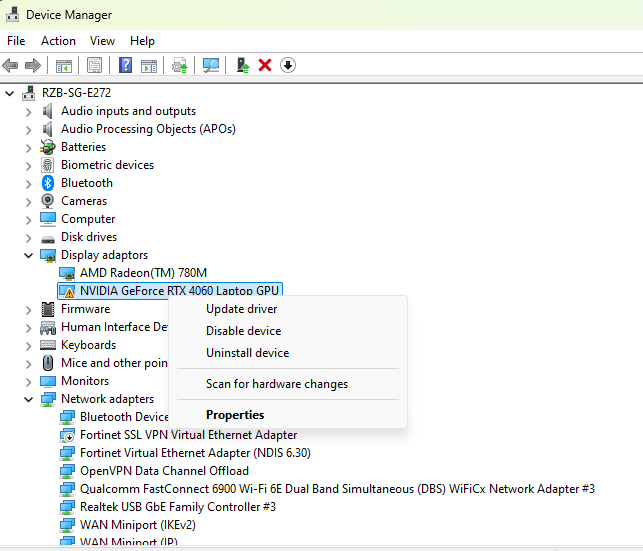Choose Update driver from context menu
The image size is (643, 551).
(288, 309)
